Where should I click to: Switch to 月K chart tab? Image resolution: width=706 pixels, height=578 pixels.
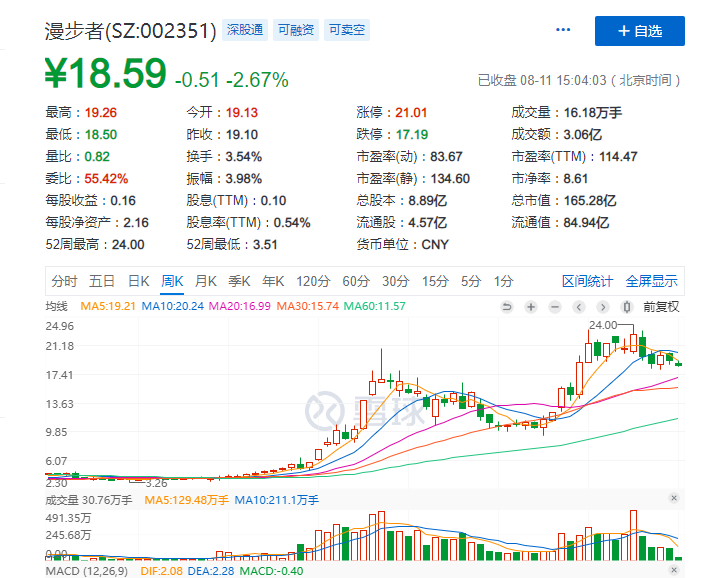206,281
